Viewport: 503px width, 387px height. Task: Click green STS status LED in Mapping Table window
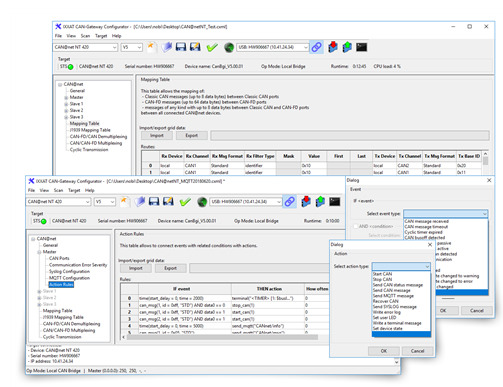pos(70,67)
